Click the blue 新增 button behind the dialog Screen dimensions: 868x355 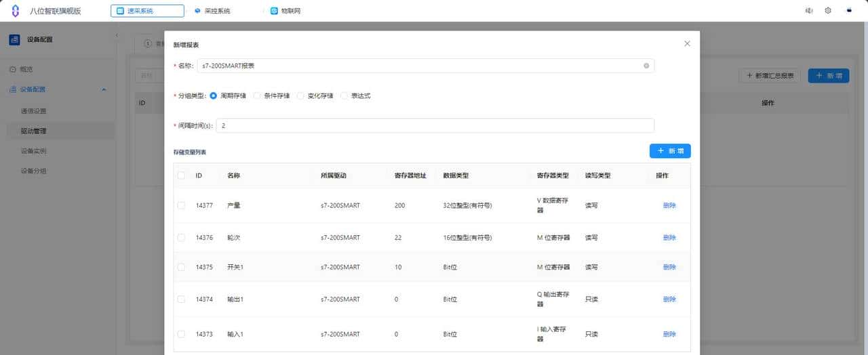[x=828, y=76]
